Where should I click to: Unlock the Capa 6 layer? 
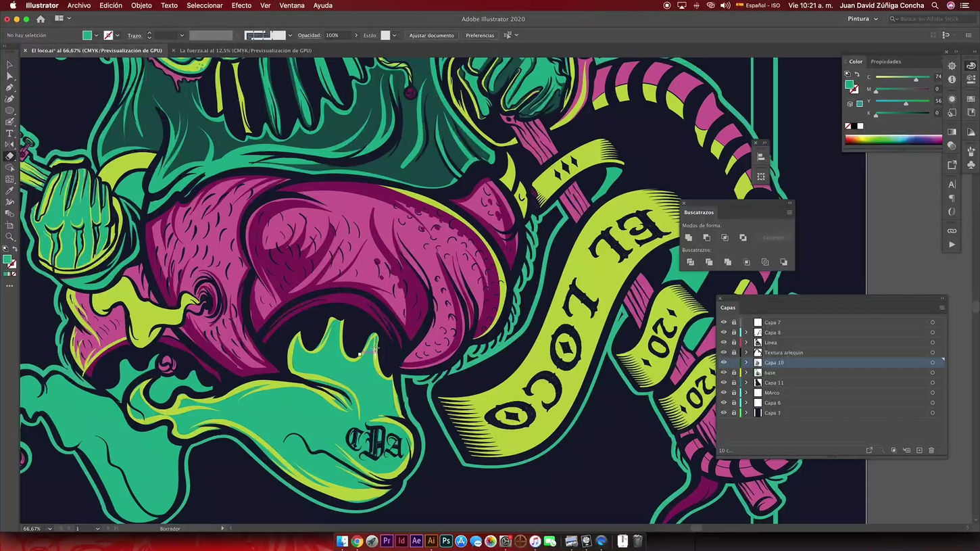[x=734, y=403]
